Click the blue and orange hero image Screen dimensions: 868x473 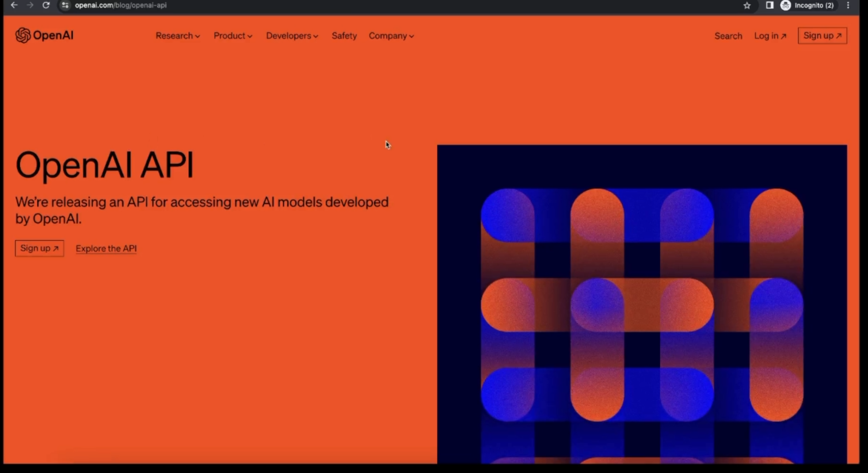(x=642, y=304)
